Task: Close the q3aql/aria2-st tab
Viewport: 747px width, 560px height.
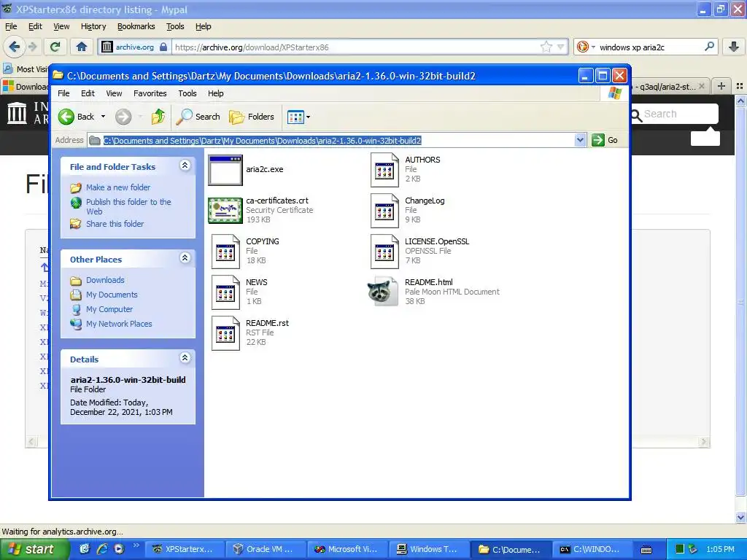Action: (701, 86)
